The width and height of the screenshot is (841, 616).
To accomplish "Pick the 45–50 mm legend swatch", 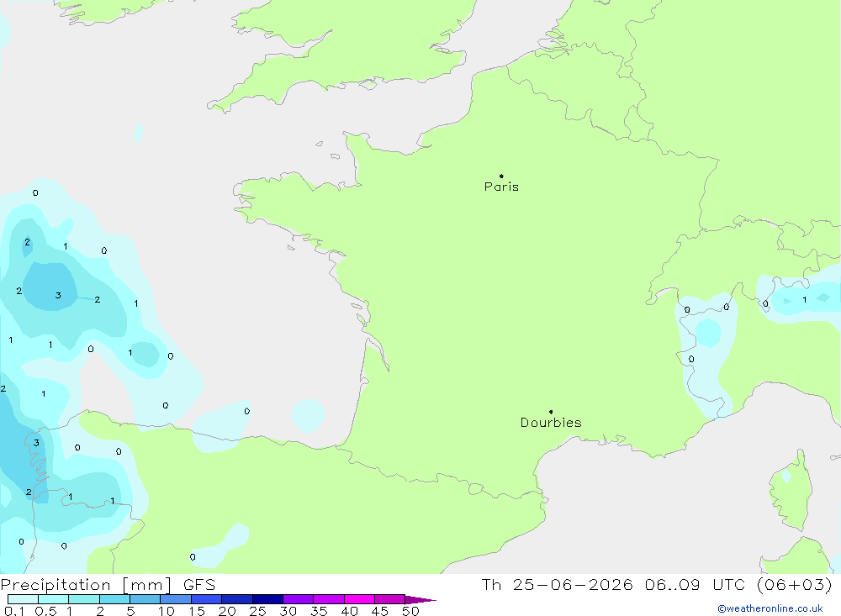I will pos(390,599).
